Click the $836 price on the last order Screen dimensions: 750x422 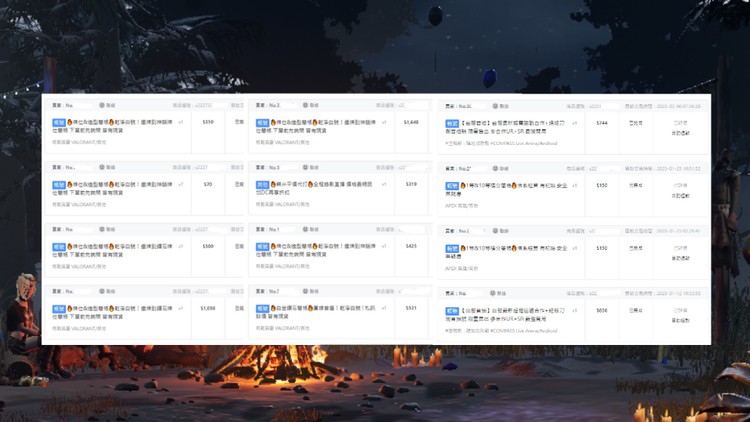(x=601, y=310)
